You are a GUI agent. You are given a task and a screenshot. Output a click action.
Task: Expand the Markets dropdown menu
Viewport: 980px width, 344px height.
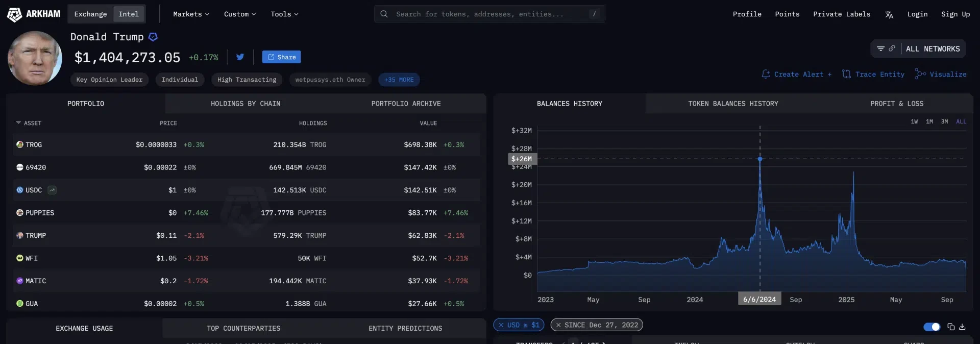click(191, 14)
